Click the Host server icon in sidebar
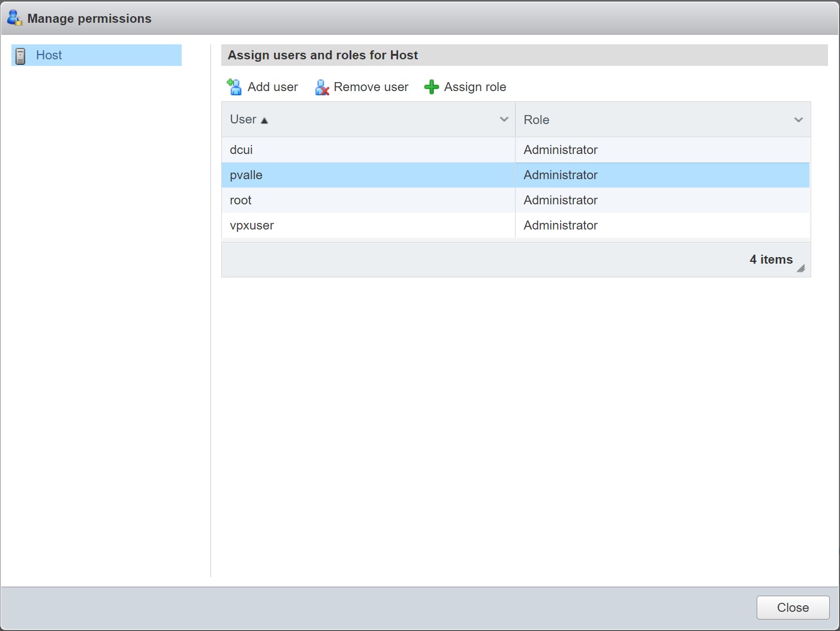The width and height of the screenshot is (840, 631). tap(20, 56)
